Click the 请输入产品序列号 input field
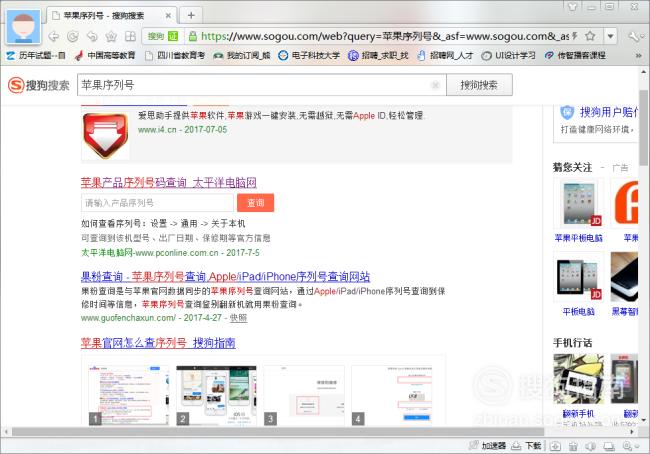 click(158, 203)
